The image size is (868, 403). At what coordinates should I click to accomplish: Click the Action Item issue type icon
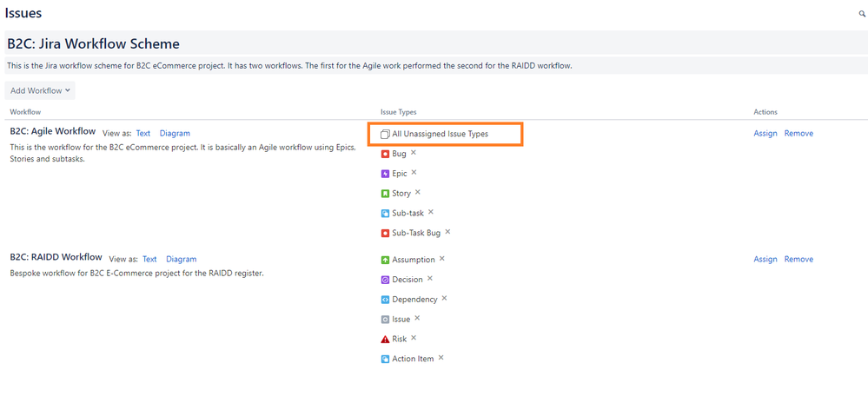tap(385, 359)
